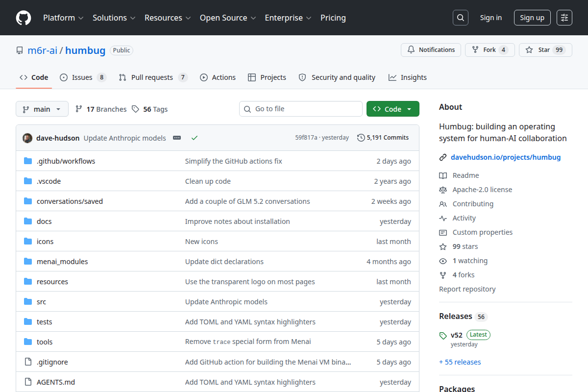Open the tests folder icon
This screenshot has height=392, width=588.
28,322
